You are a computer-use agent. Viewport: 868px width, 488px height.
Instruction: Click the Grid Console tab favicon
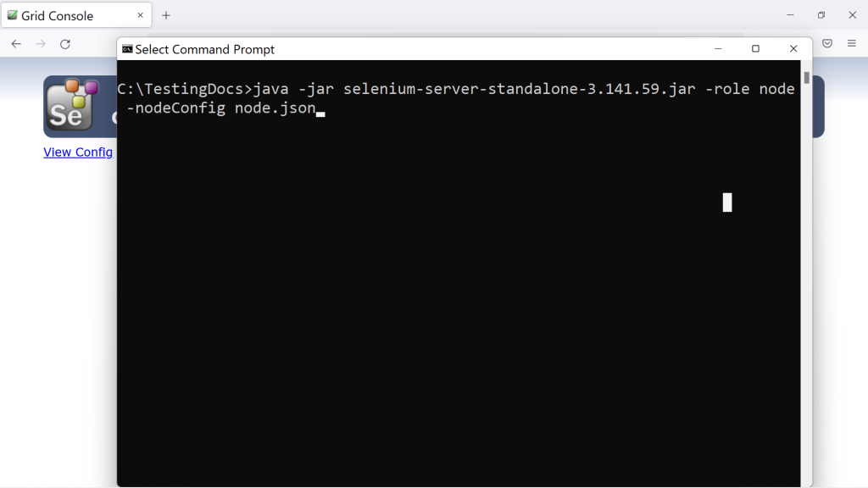pyautogui.click(x=13, y=15)
